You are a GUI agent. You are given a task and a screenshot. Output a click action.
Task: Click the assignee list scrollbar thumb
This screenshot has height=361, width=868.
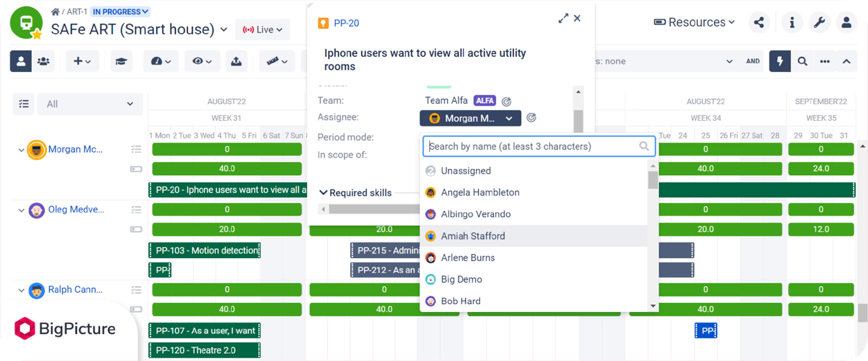(653, 180)
